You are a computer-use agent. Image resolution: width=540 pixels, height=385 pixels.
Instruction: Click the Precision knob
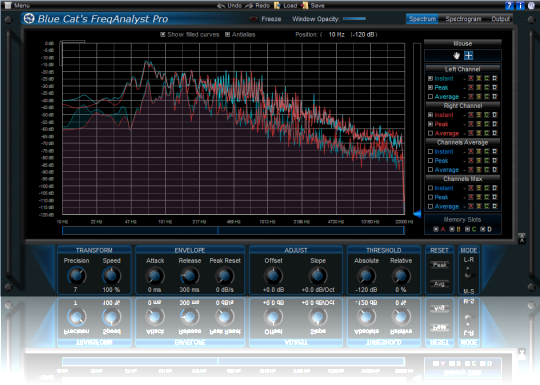click(x=76, y=276)
